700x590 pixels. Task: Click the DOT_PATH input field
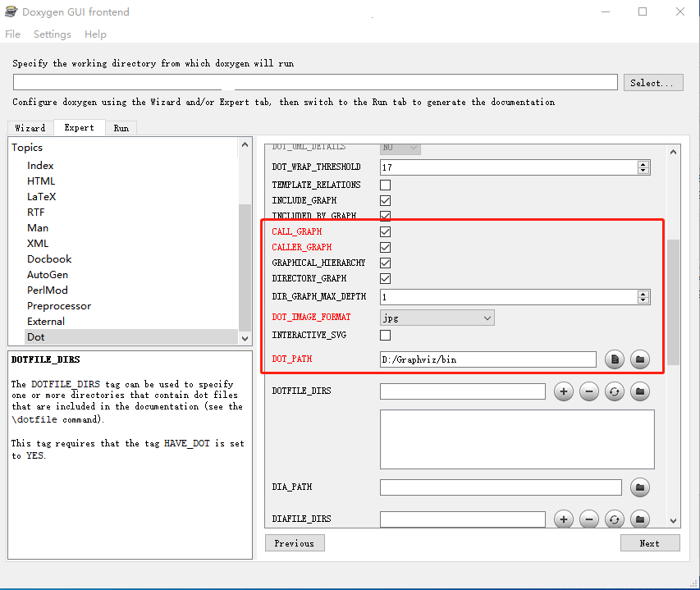pyautogui.click(x=488, y=359)
